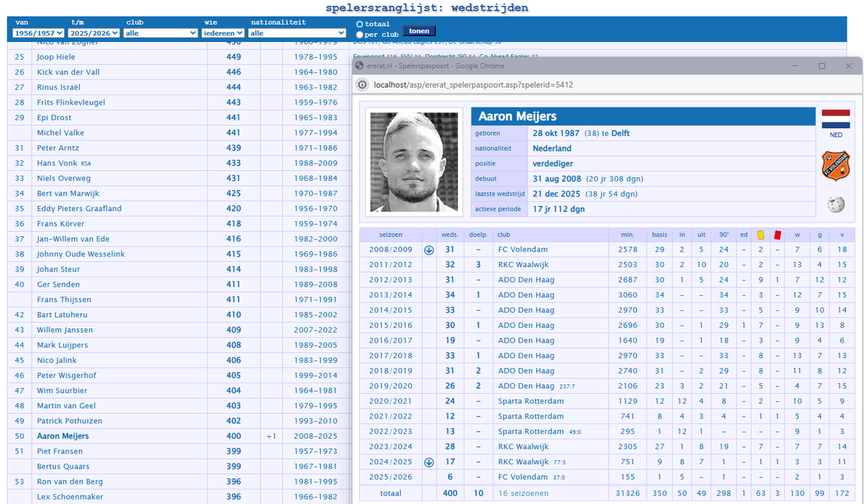
Task: Open Eddy Pieters Graafland's entry
Action: [x=79, y=209]
